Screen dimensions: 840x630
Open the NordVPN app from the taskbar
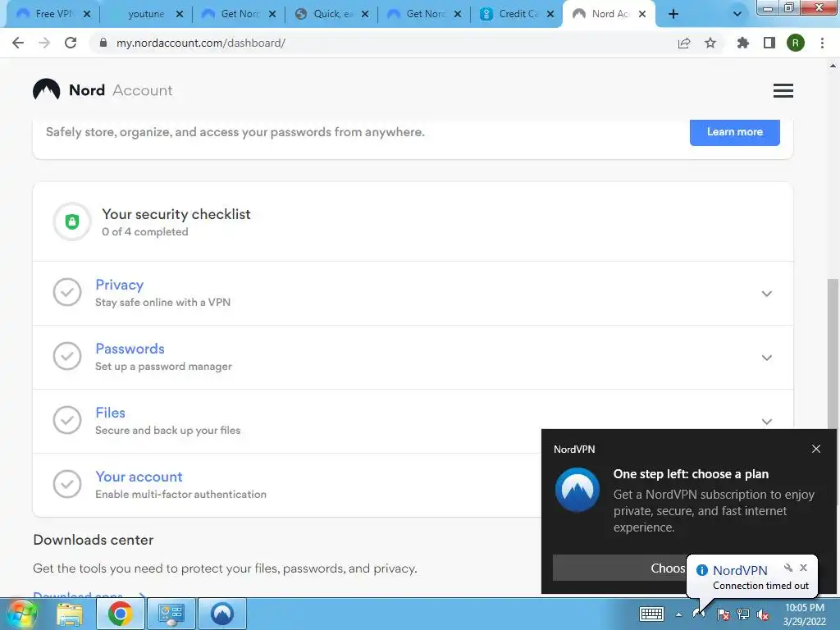221,614
